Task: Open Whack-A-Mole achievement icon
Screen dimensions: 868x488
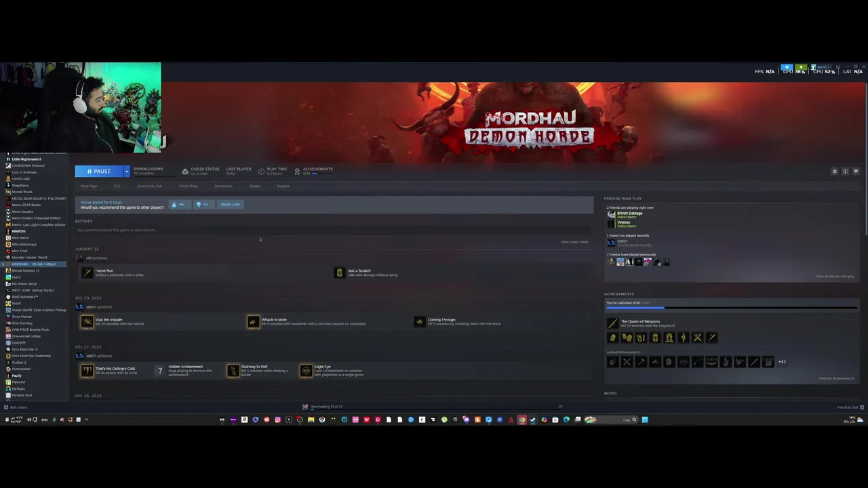Action: 253,321
